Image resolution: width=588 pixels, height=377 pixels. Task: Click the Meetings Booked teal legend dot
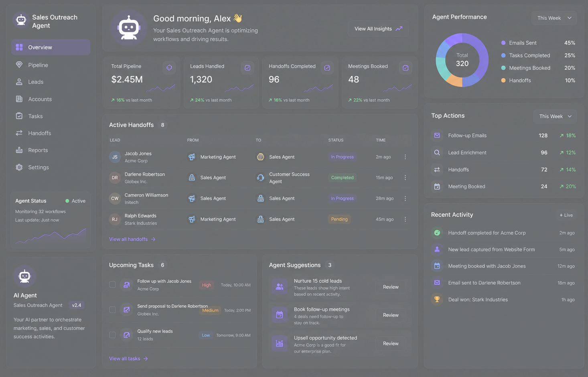pos(503,68)
